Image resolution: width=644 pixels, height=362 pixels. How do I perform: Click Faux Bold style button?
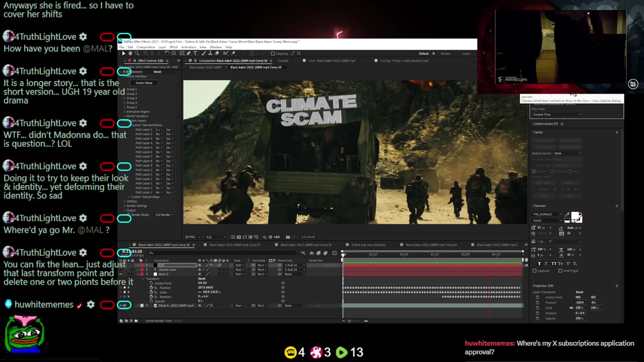click(539, 263)
